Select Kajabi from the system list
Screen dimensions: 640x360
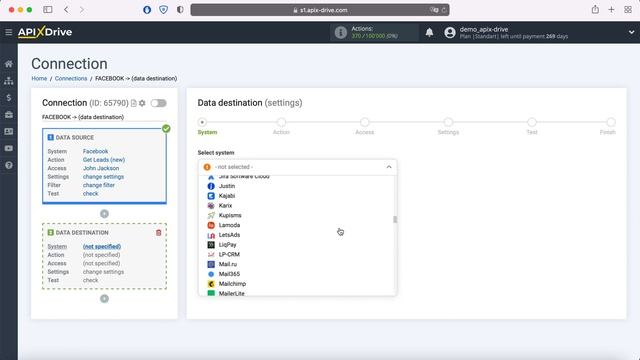pos(297,196)
